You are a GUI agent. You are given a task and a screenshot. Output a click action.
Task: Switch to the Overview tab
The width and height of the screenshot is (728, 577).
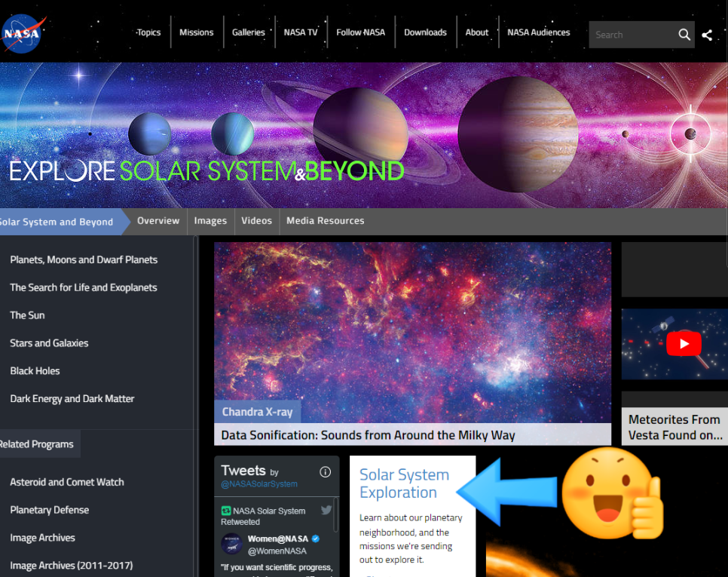coord(158,221)
